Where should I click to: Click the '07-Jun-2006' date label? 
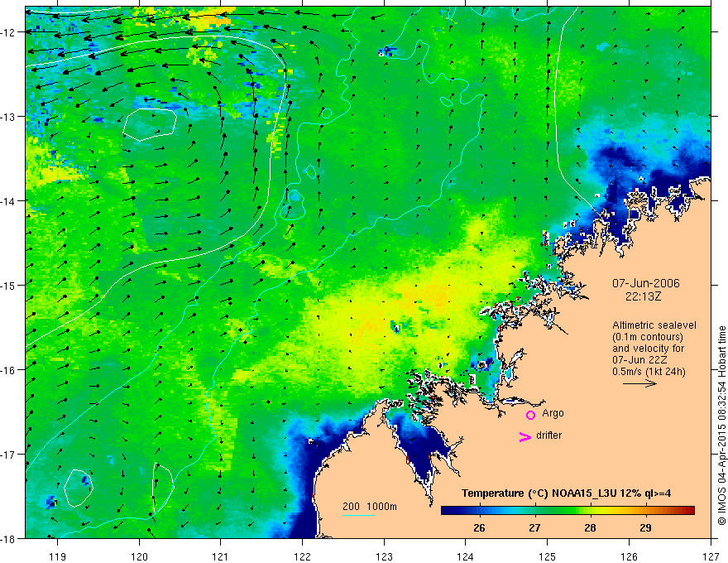pos(646,283)
